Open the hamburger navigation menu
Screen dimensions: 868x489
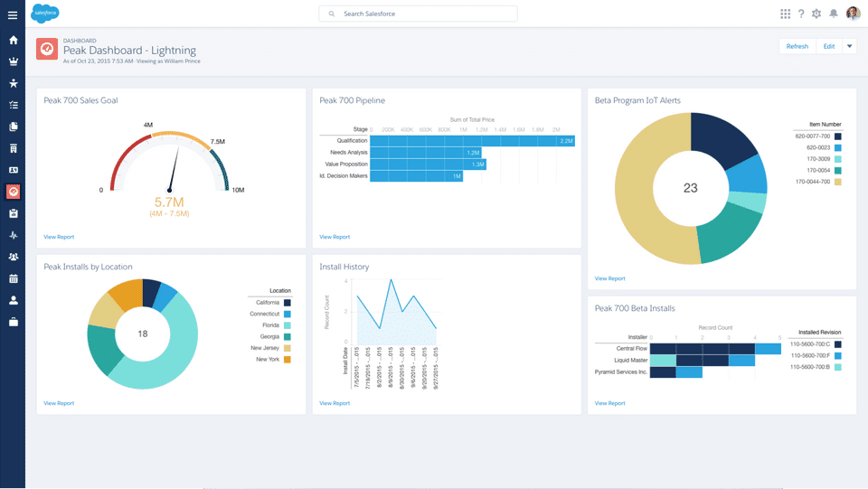coord(13,15)
